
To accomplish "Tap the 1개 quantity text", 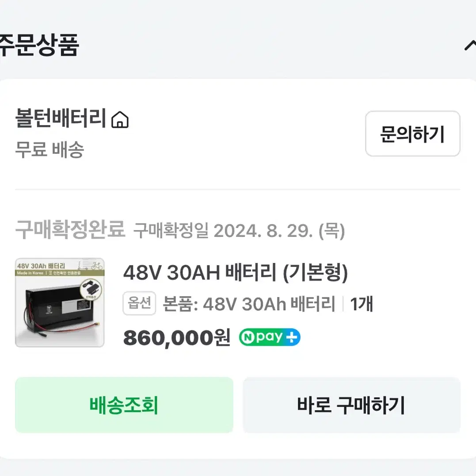I will point(362,304).
